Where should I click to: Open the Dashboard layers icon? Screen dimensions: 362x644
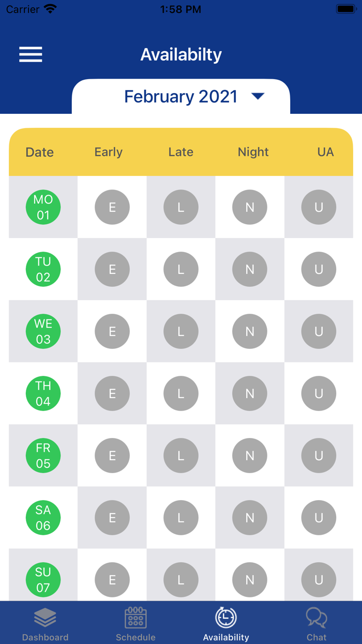[46, 617]
